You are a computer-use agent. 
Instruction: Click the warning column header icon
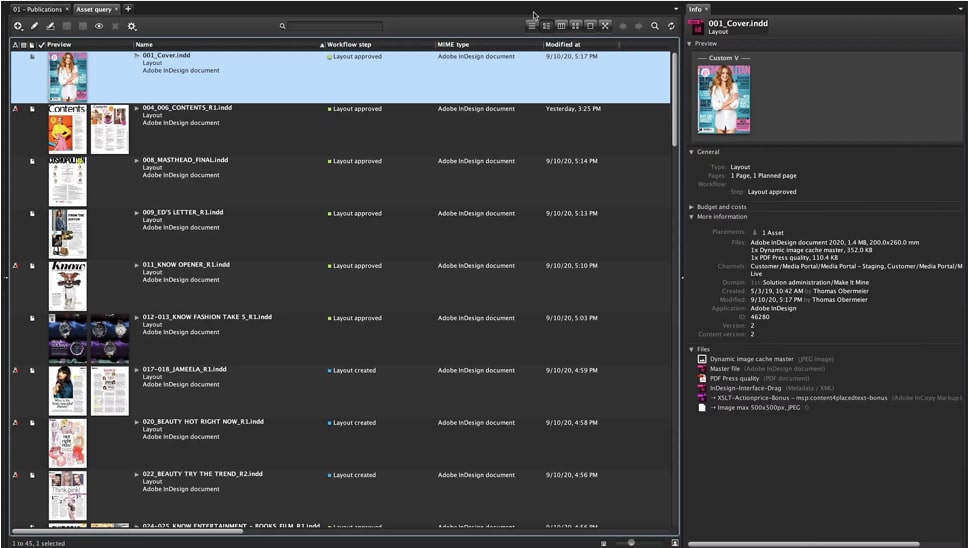point(15,44)
